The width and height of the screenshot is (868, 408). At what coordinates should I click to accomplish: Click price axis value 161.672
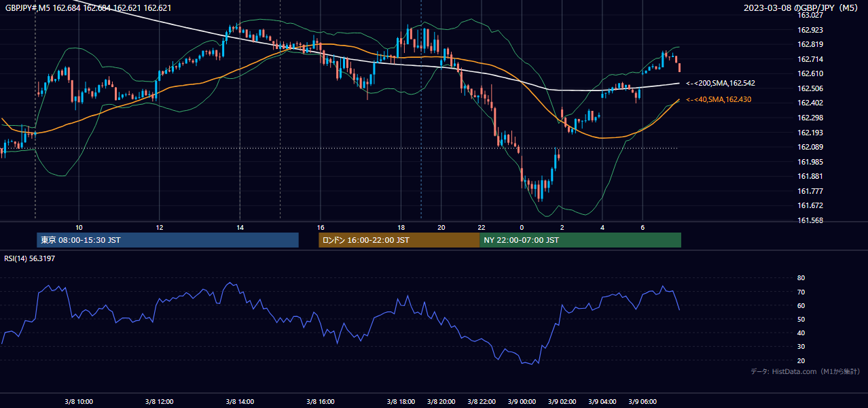810,205
